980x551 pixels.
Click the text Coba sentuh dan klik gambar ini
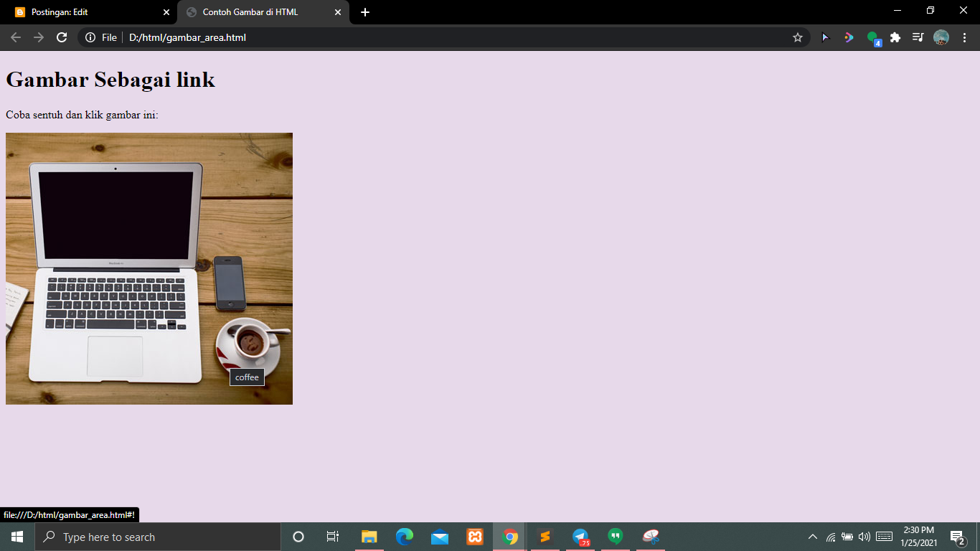click(82, 115)
